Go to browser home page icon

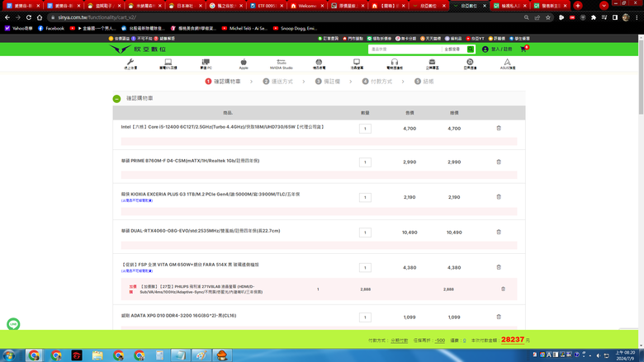[40, 17]
